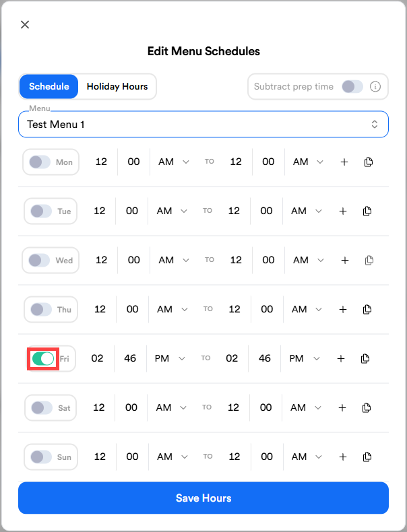Enable the Saturday schedule toggle

point(41,407)
